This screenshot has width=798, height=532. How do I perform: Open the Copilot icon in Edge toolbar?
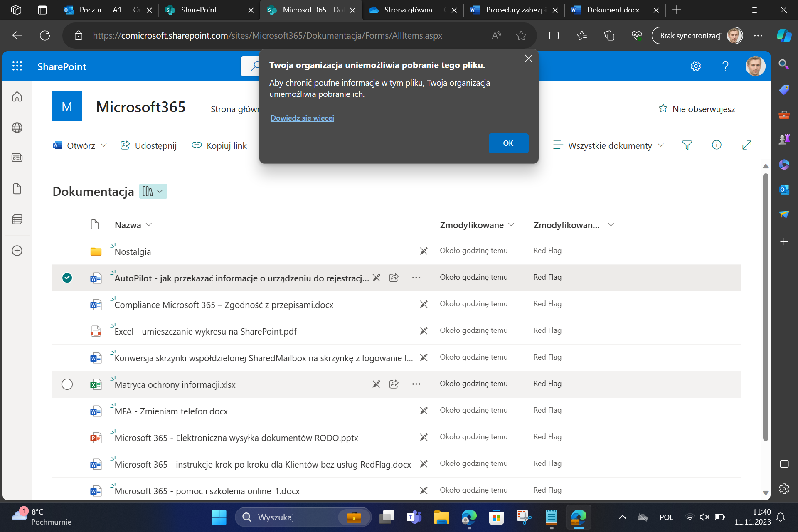point(784,36)
